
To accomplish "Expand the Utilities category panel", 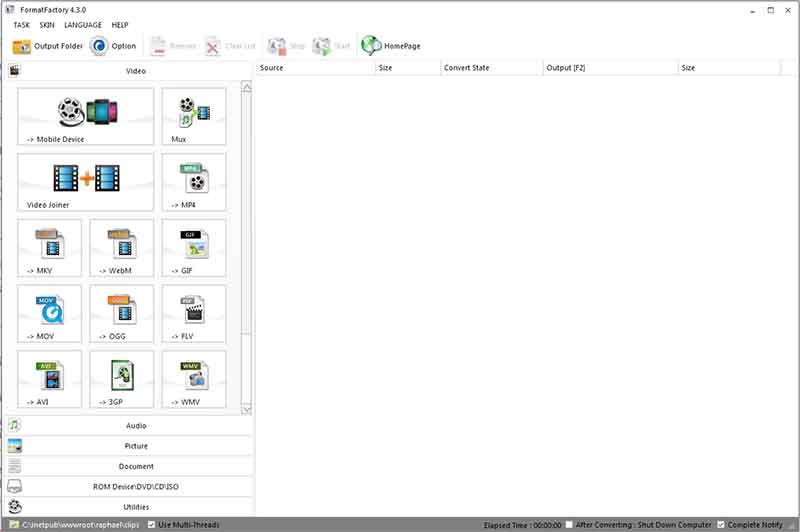I will [130, 507].
